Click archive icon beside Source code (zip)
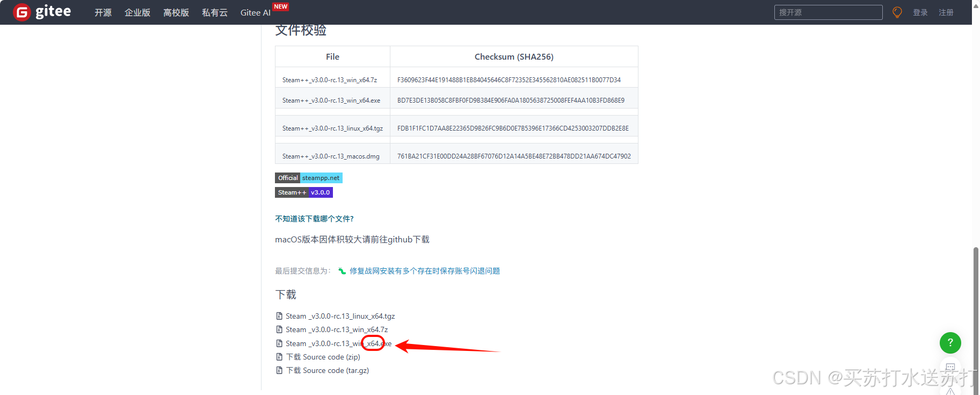Screen dimensions: 980x395 (x=279, y=357)
